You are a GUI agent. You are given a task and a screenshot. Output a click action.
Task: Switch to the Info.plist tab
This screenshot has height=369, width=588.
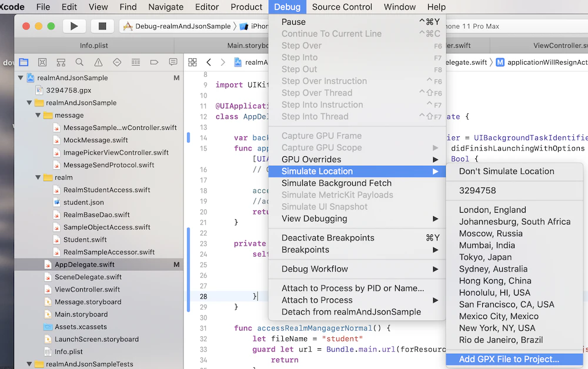pyautogui.click(x=94, y=46)
